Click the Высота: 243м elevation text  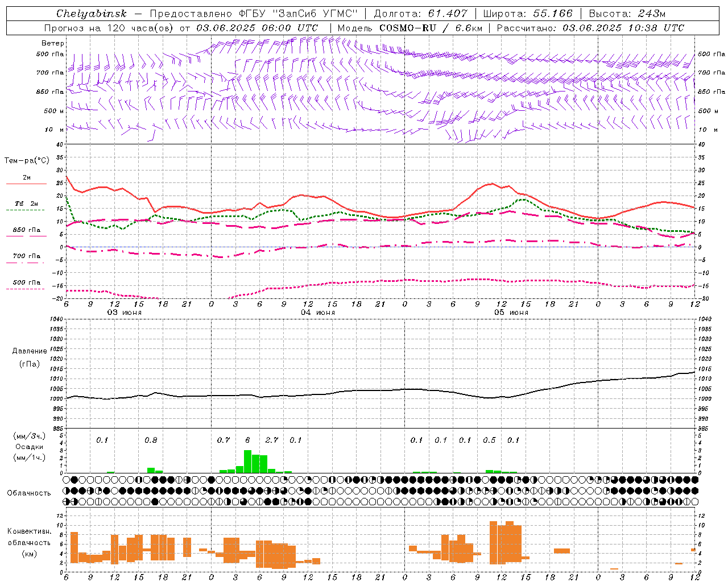click(627, 14)
